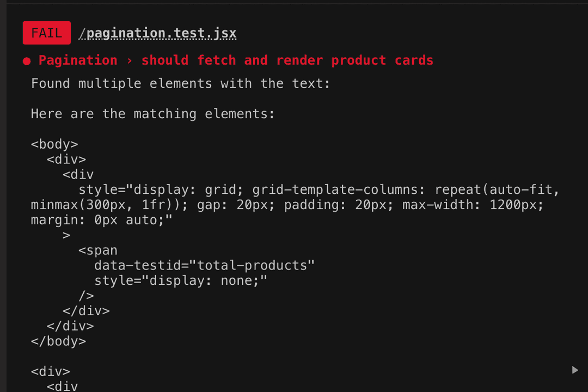
Task: Click the data-testid="total-products" attribute
Action: (x=204, y=266)
